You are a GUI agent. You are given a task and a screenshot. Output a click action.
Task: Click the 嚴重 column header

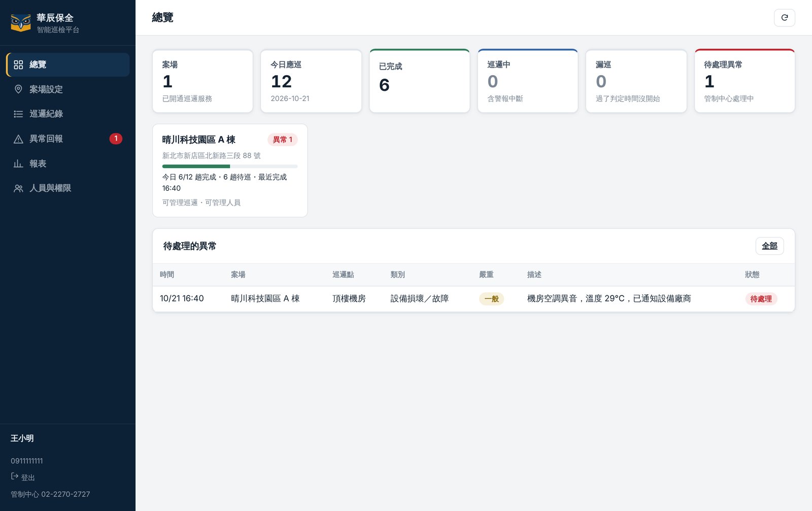click(486, 275)
